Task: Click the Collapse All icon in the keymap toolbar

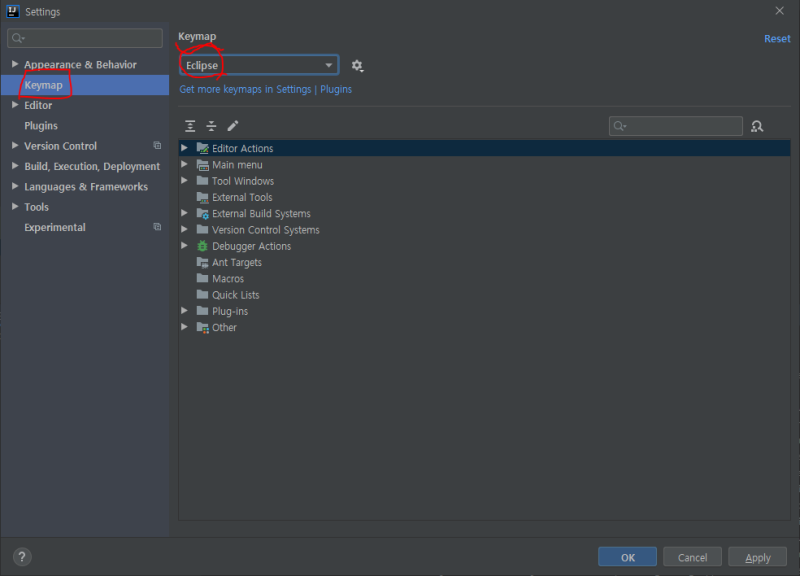Action: tap(211, 125)
